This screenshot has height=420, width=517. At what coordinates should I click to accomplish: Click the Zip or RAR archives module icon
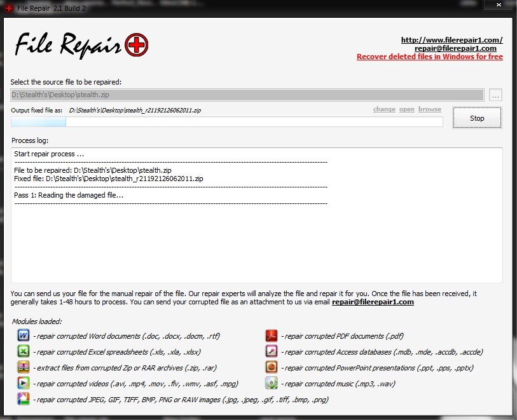pos(23,367)
